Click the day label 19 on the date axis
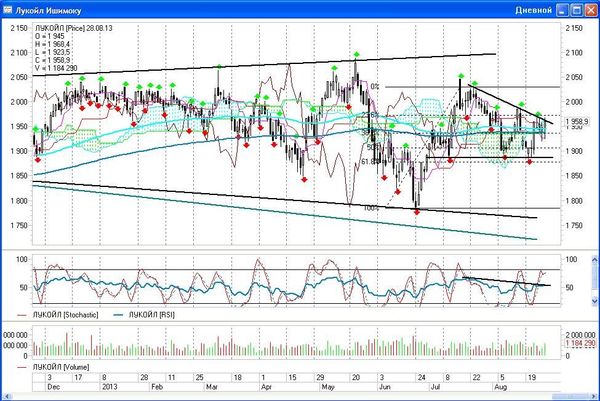The image size is (600, 401). click(x=532, y=377)
